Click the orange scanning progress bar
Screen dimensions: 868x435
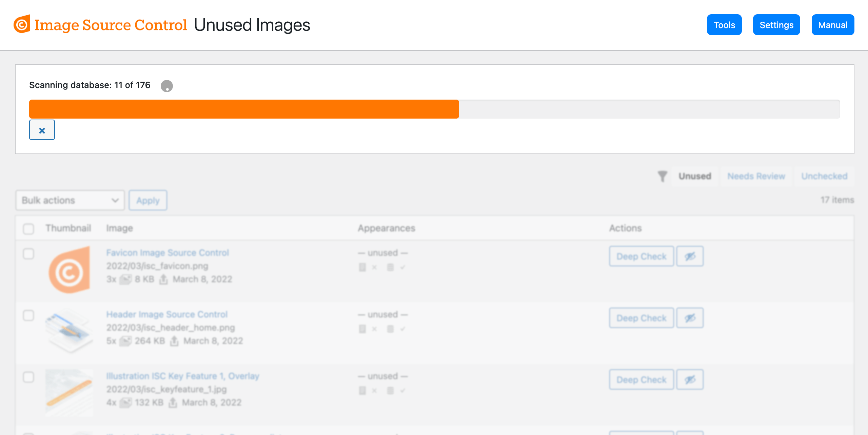coord(244,109)
